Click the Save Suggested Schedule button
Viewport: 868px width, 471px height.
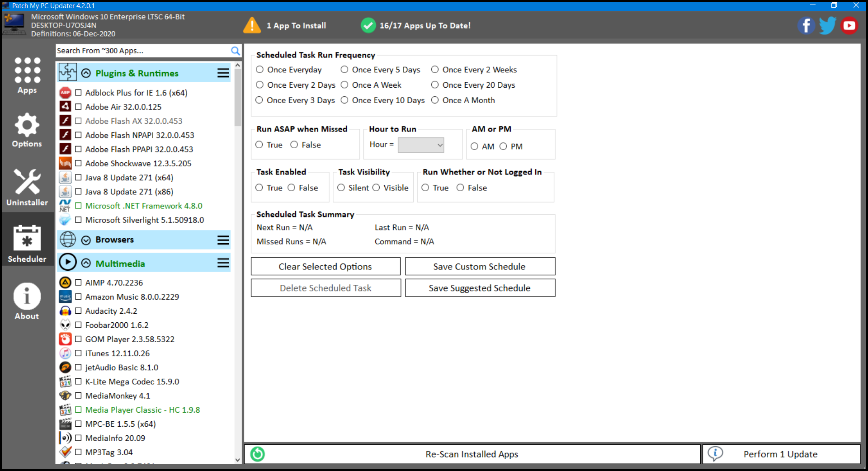(x=480, y=288)
